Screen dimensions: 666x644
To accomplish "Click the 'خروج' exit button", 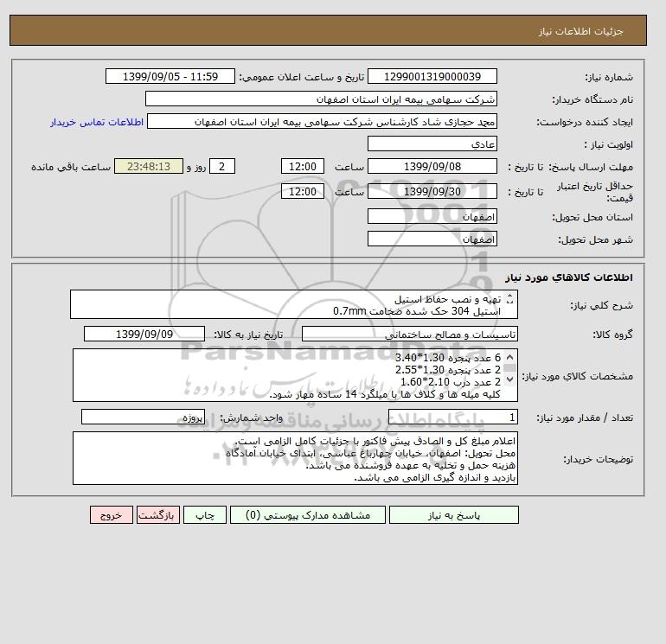I will pos(112,515).
